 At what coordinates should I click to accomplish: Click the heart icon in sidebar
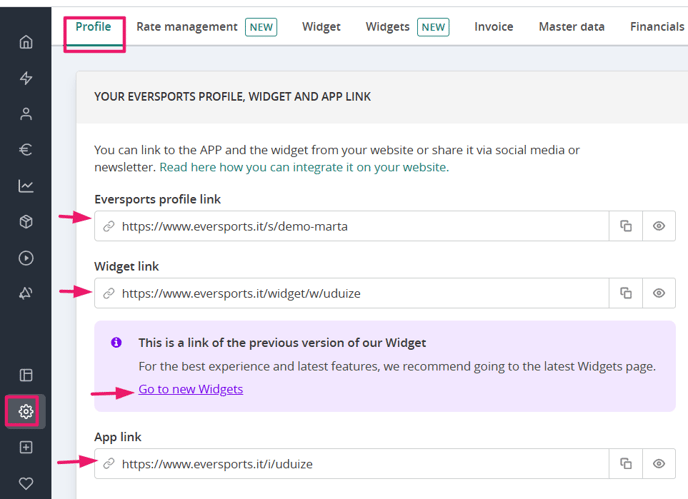(x=26, y=483)
